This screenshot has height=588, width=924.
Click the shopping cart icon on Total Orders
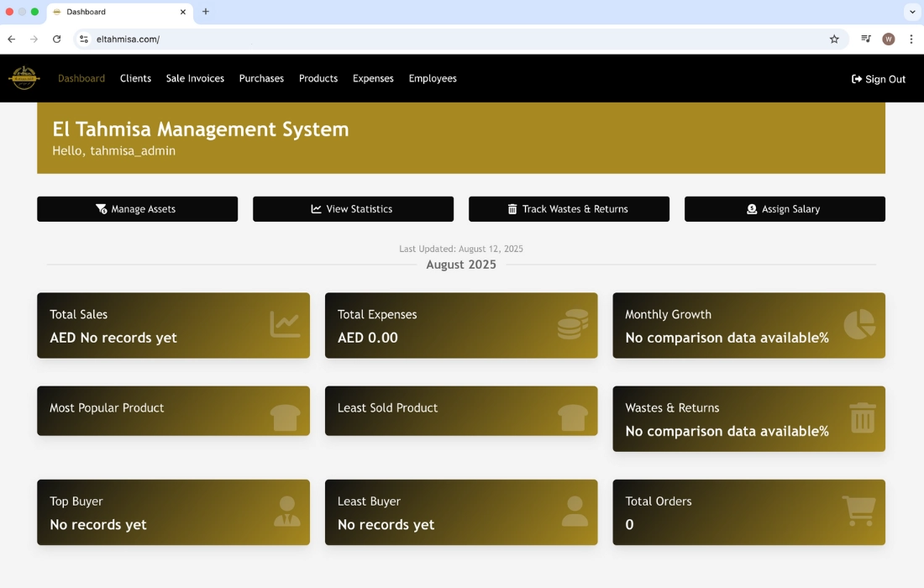point(858,511)
